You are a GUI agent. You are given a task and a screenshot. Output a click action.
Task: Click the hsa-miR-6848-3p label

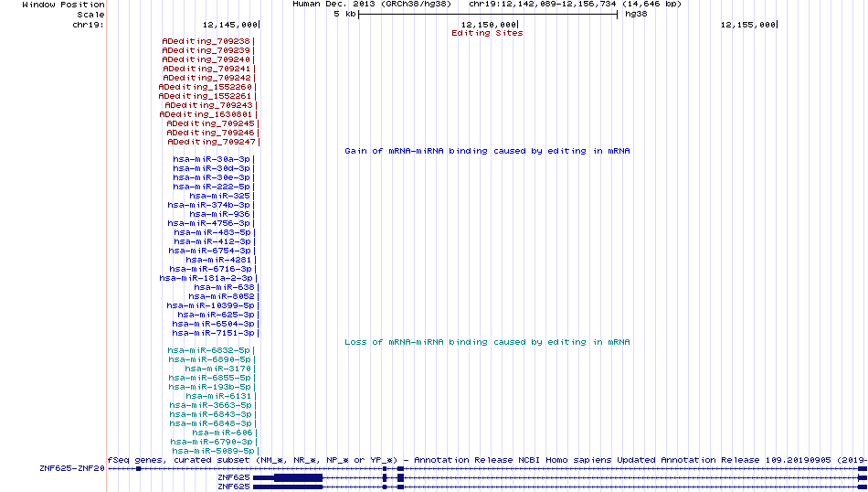coord(210,423)
